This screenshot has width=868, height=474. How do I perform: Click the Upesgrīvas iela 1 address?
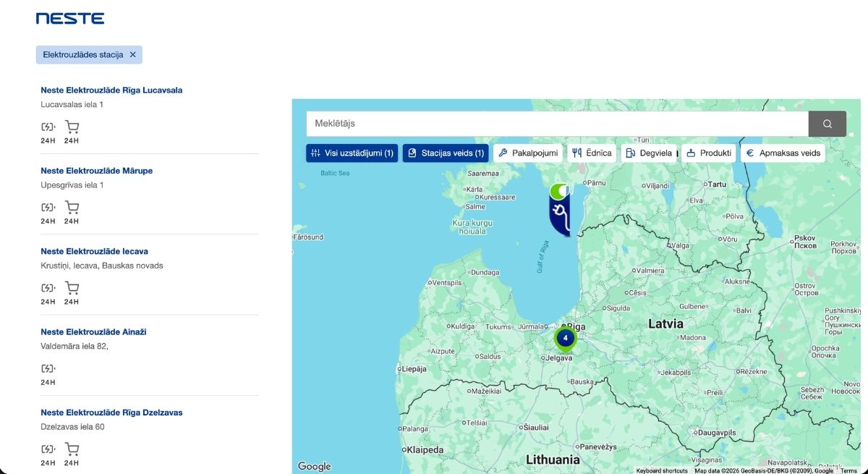[x=72, y=185]
